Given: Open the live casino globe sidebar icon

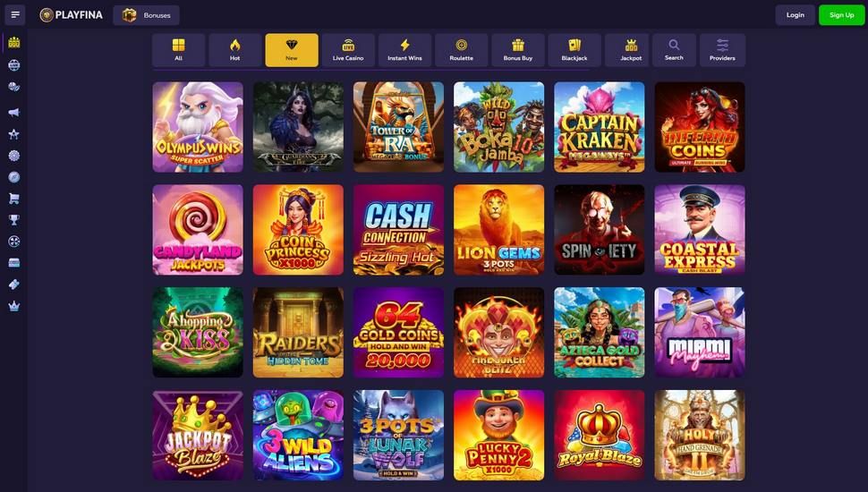Looking at the screenshot, I should click(14, 65).
